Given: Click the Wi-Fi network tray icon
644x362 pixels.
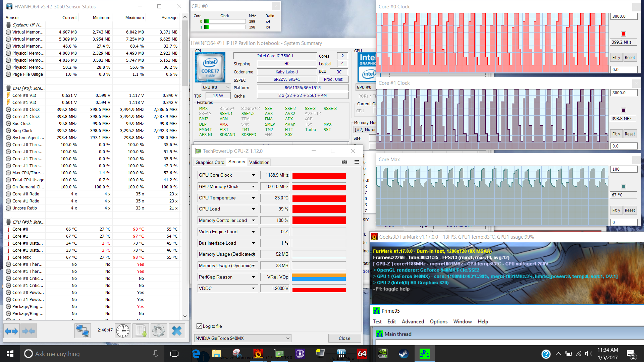Looking at the screenshot, I should [x=579, y=354].
